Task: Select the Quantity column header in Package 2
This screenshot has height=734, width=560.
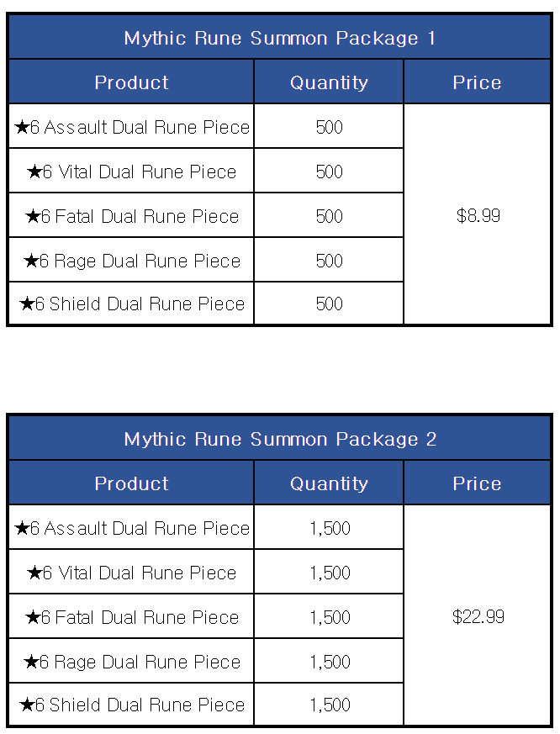Action: 329,483
